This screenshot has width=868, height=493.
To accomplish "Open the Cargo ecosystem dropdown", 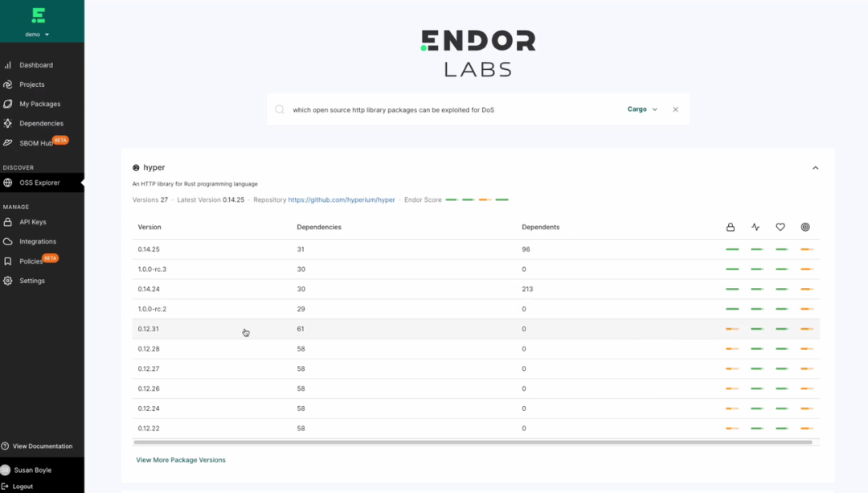I will click(642, 109).
